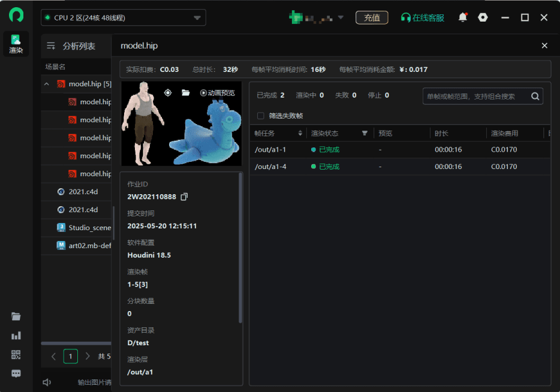Play the 动画预览 animation preview
Image resolution: width=560 pixels, height=392 pixels.
218,93
